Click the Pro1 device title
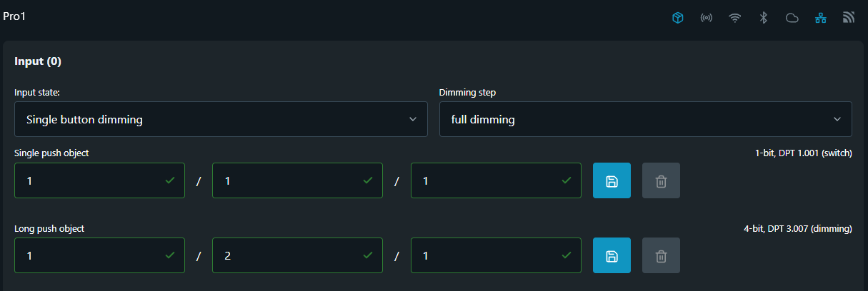Screen dimensions: 868x291 tap(15, 16)
